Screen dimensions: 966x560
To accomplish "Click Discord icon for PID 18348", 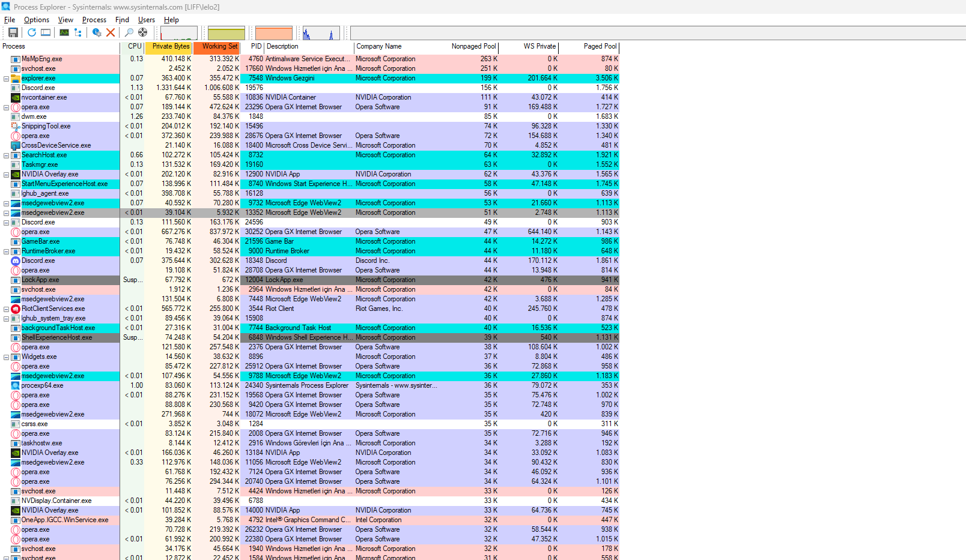I will [x=16, y=260].
